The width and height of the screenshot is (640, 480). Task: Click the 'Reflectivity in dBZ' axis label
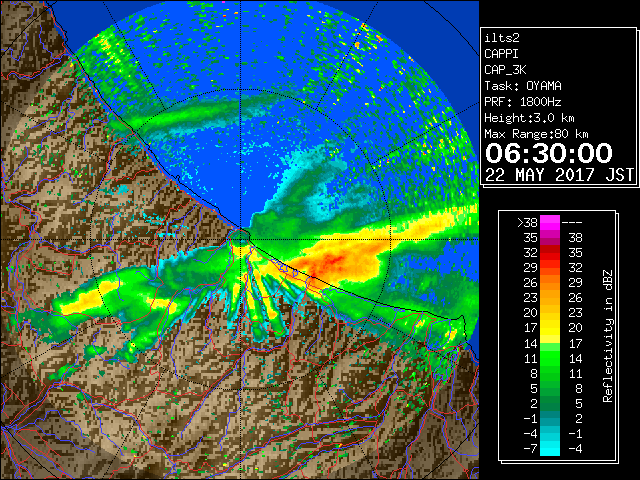coord(608,336)
